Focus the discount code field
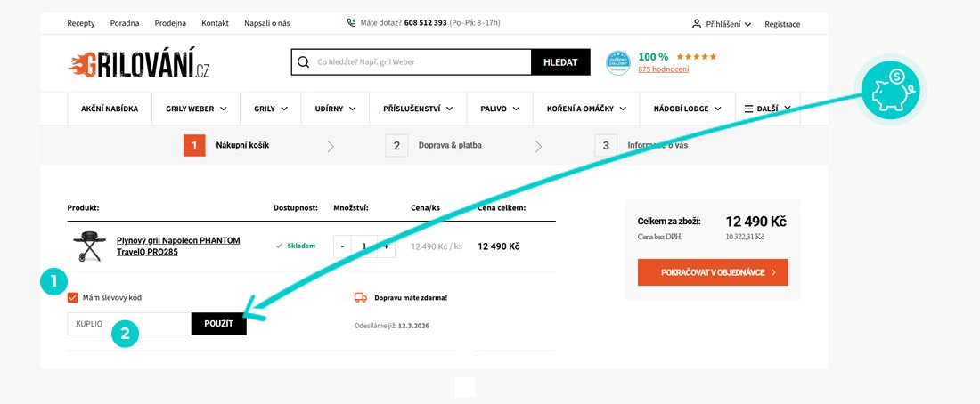980x404 pixels. tap(129, 324)
